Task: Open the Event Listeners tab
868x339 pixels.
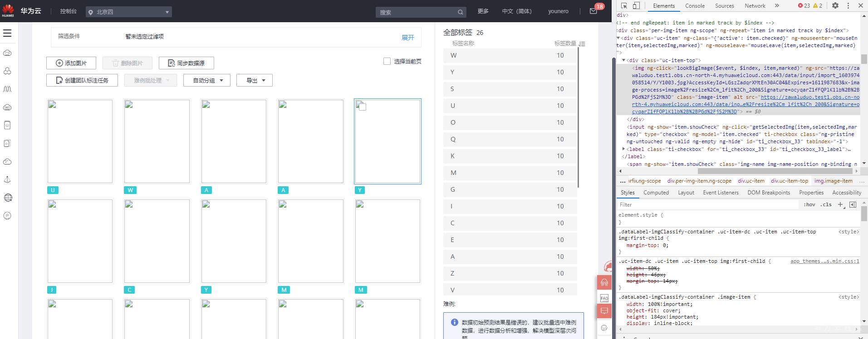Action: pos(721,193)
